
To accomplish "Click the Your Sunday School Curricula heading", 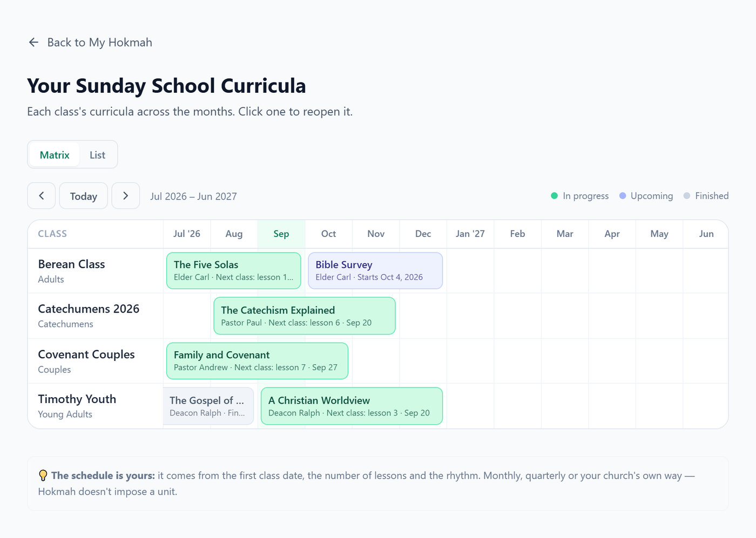I will coord(166,86).
